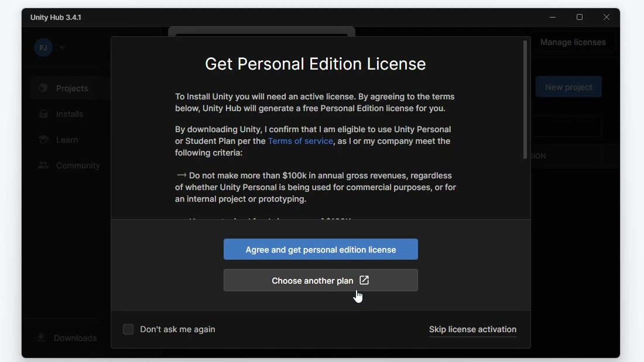
Task: Open the Community sidebar tab
Action: pos(70,166)
